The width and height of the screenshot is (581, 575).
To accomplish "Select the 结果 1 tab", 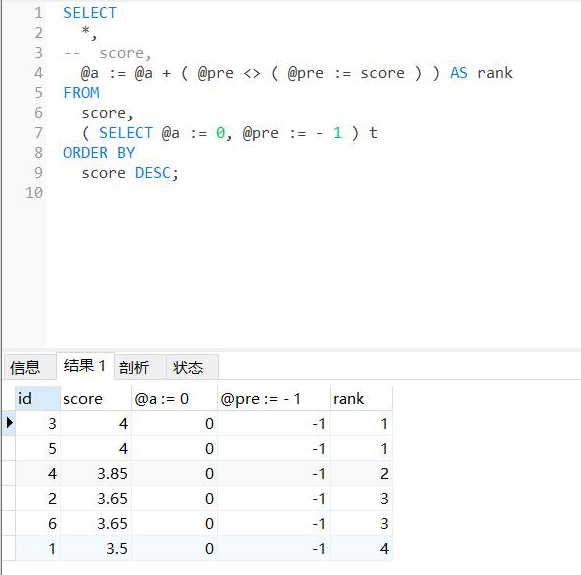I will click(x=85, y=366).
